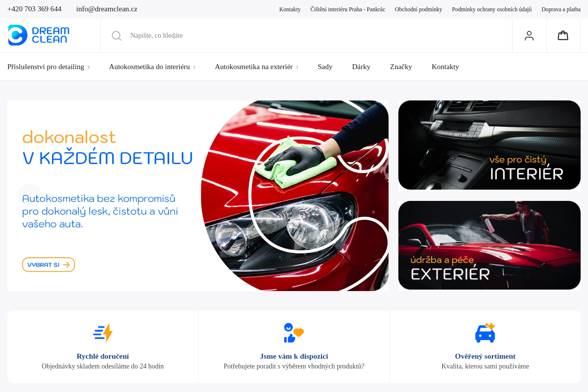Open the Dárky menu item
The height and width of the screenshot is (392, 588).
361,67
